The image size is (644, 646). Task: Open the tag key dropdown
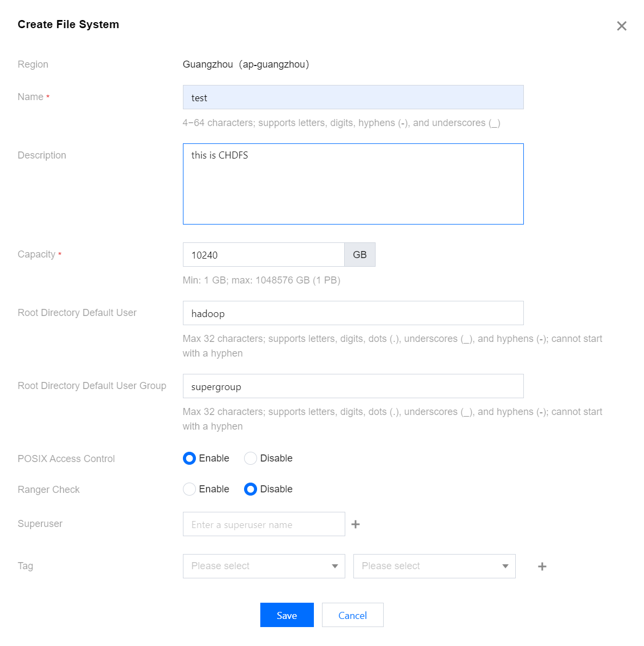coord(264,566)
